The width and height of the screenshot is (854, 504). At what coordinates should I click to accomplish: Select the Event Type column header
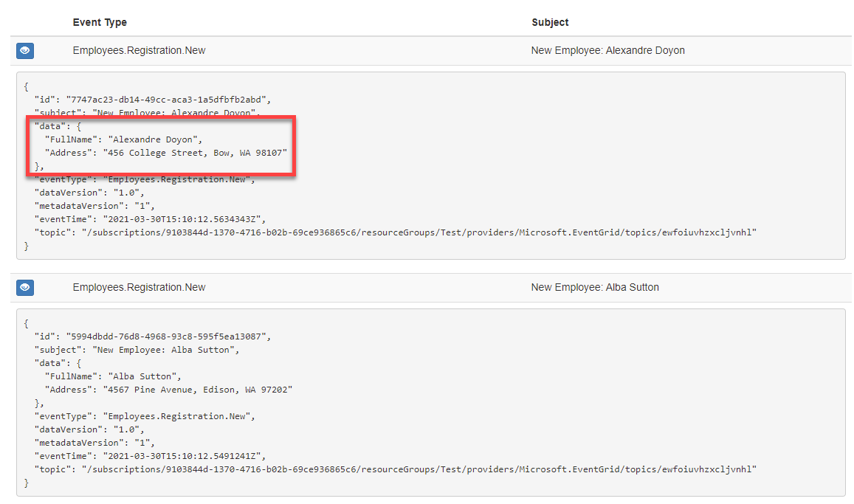pos(100,22)
